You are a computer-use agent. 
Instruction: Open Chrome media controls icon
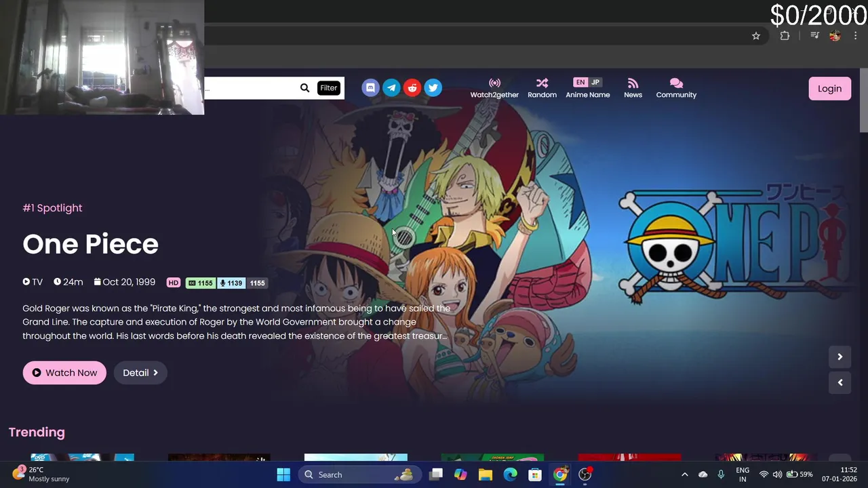815,36
